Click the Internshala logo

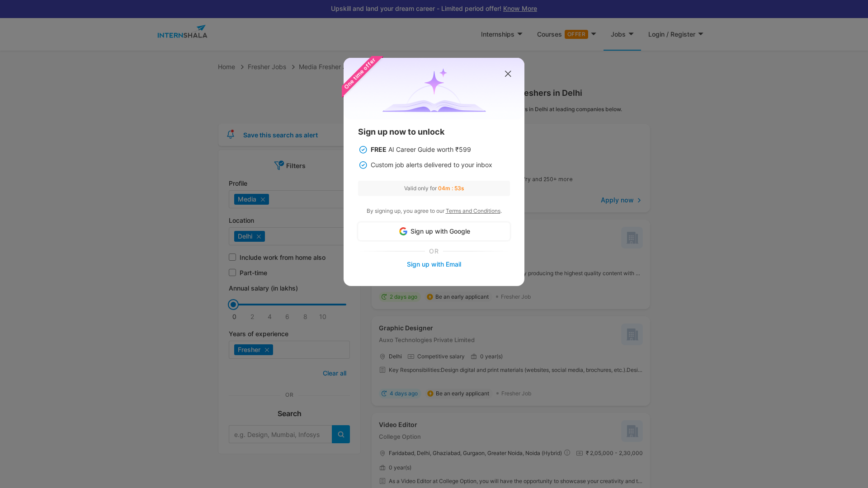pos(182,32)
